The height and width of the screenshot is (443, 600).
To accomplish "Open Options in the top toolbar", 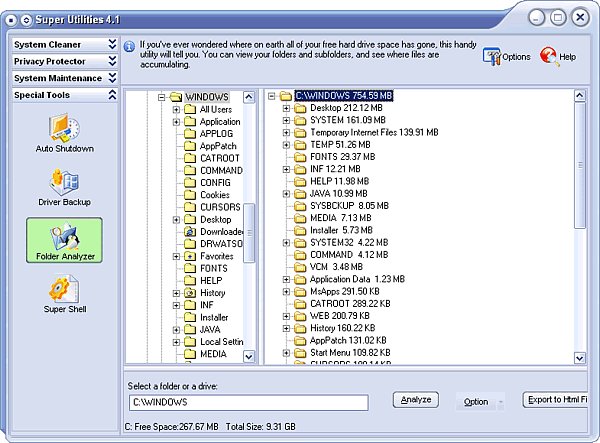I will (507, 57).
